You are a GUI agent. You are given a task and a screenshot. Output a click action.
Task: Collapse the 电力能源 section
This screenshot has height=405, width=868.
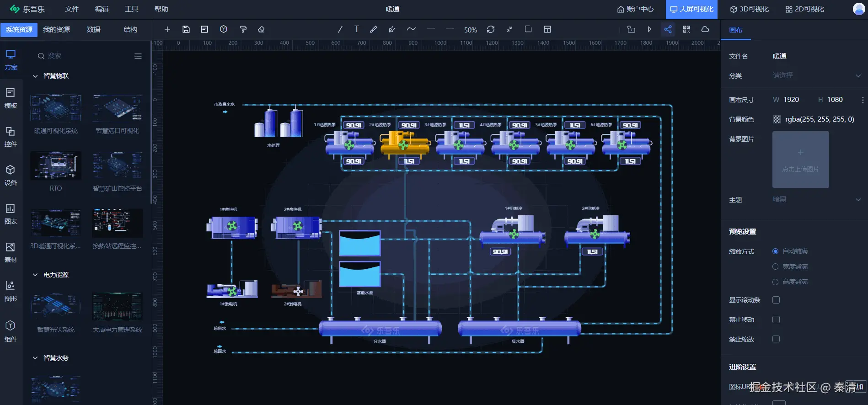[35, 275]
